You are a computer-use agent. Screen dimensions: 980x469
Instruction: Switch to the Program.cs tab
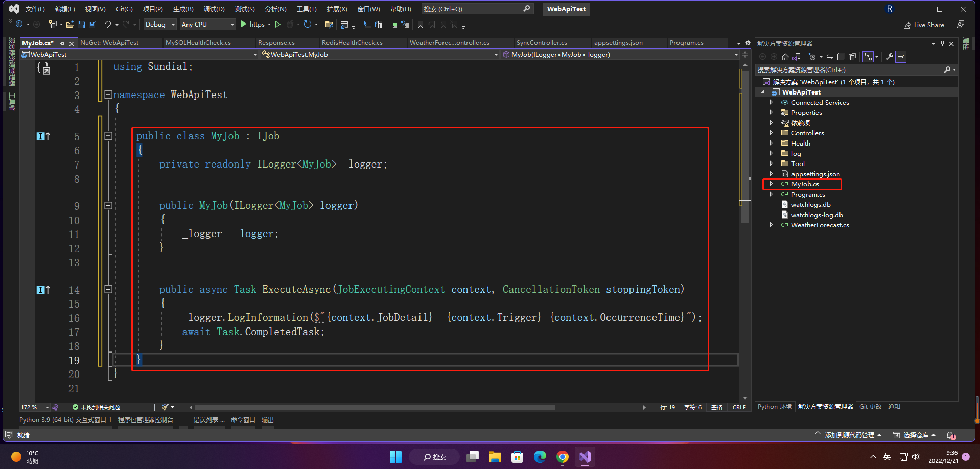point(686,43)
